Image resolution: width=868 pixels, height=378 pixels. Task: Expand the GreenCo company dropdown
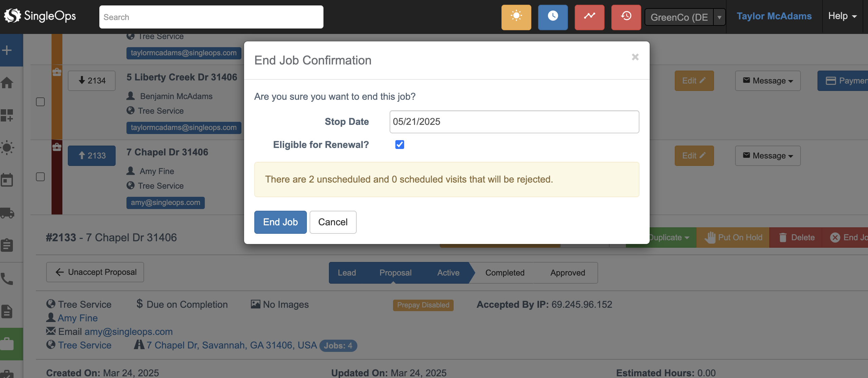tap(719, 17)
